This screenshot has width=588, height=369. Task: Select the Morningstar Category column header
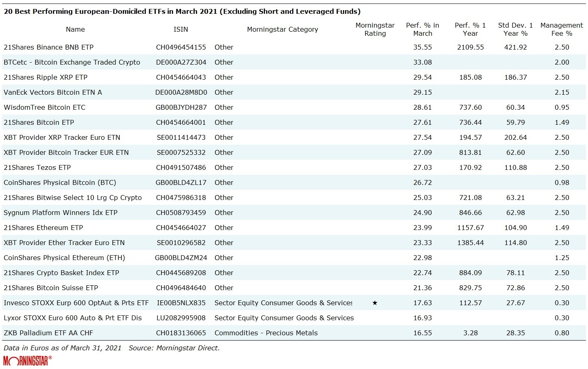(282, 29)
